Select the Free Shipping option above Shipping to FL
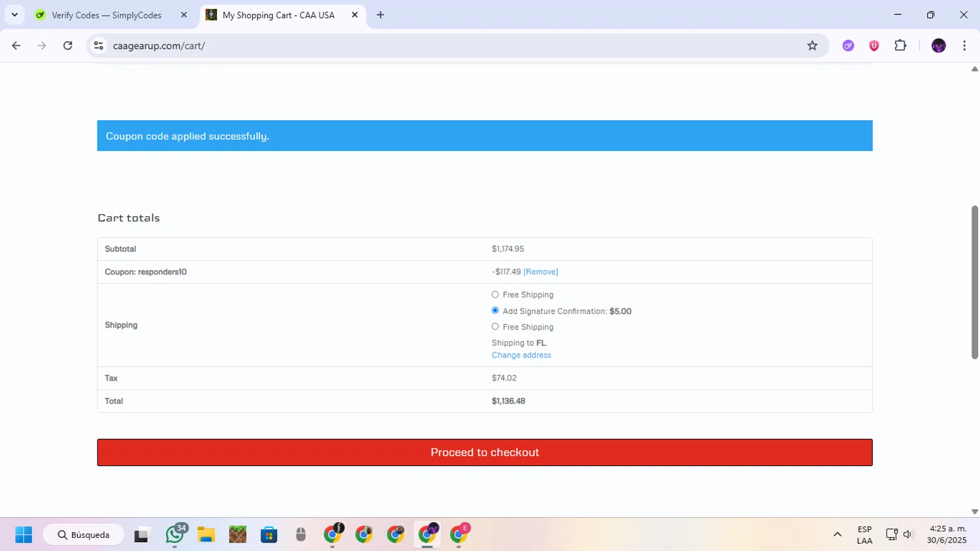Viewport: 980px width, 551px height. (495, 327)
